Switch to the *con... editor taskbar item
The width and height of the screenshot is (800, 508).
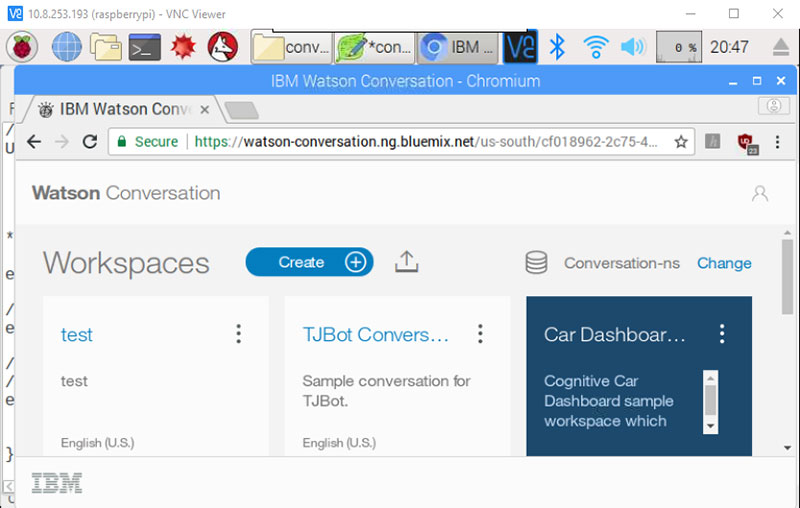[374, 47]
